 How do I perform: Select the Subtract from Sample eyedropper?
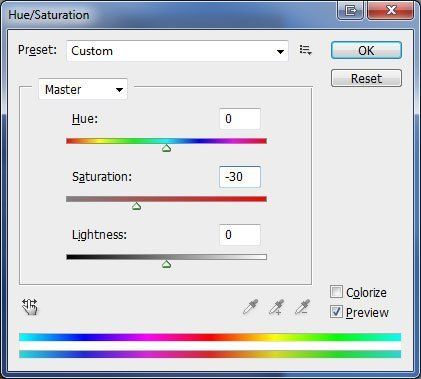302,307
